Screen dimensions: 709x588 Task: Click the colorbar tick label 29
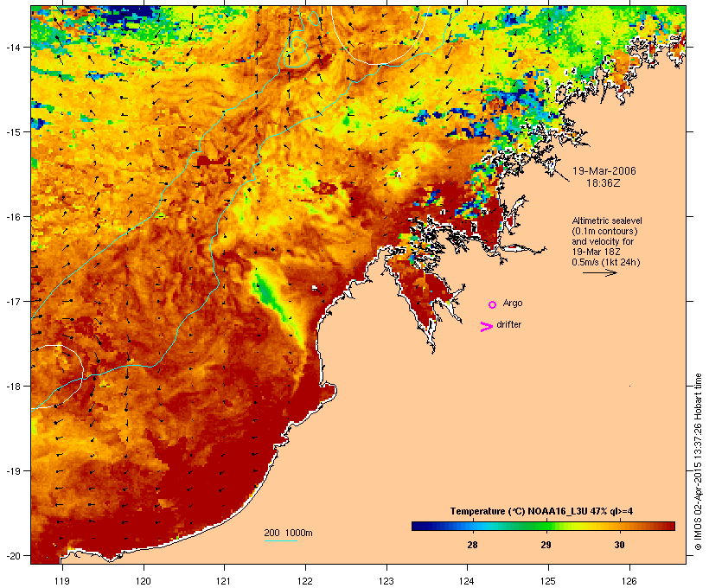pyautogui.click(x=546, y=545)
